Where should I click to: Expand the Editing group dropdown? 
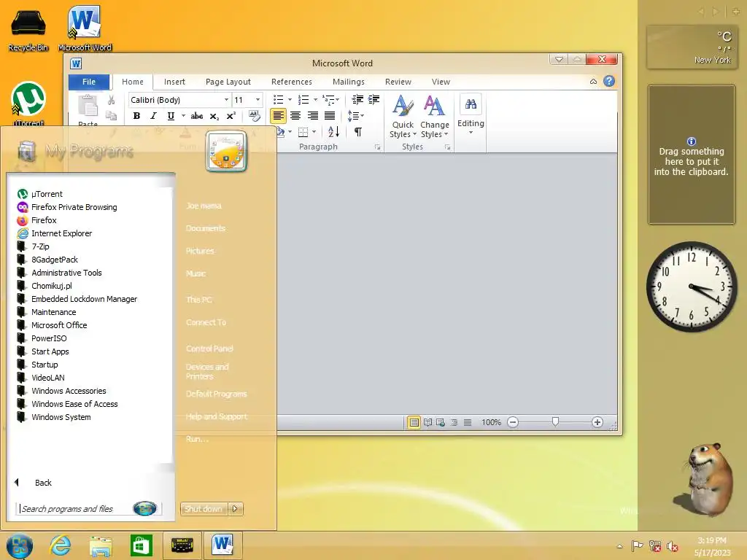(x=471, y=133)
